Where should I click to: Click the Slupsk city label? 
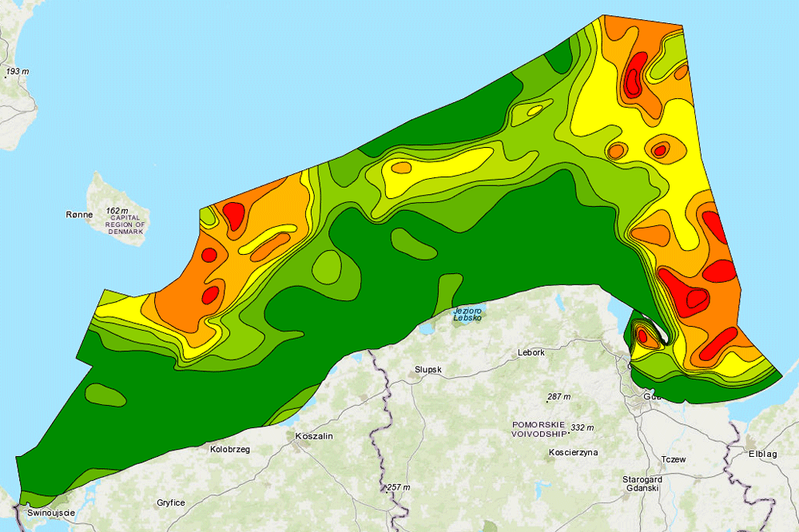click(x=427, y=370)
